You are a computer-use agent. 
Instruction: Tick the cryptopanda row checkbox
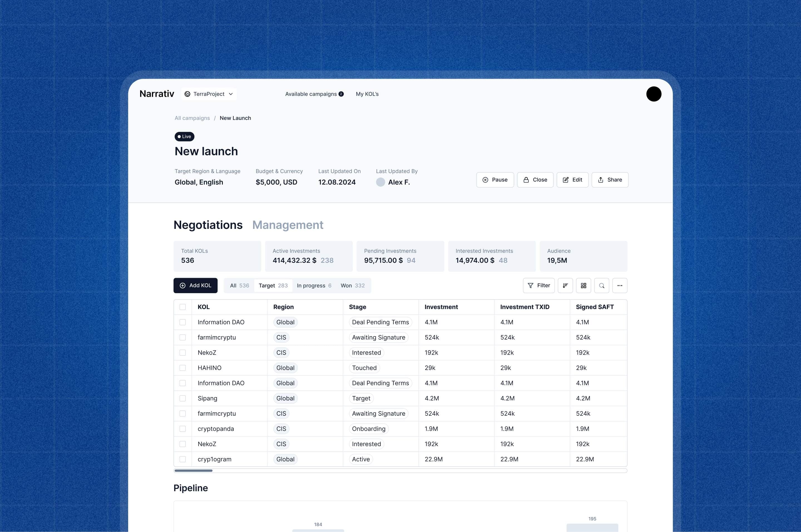(x=182, y=429)
